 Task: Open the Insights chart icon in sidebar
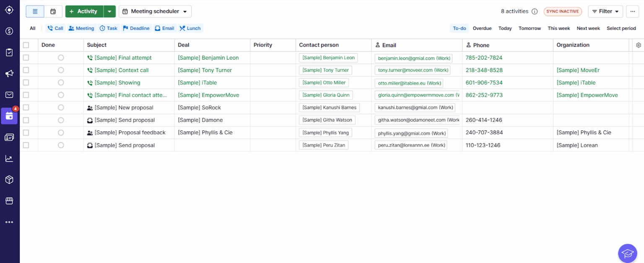pos(9,158)
